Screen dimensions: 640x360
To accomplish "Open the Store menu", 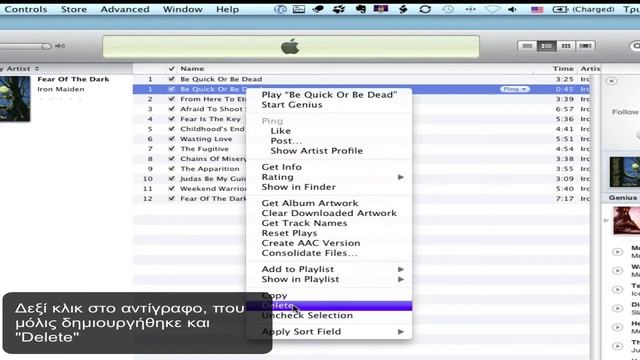I will coord(74,9).
